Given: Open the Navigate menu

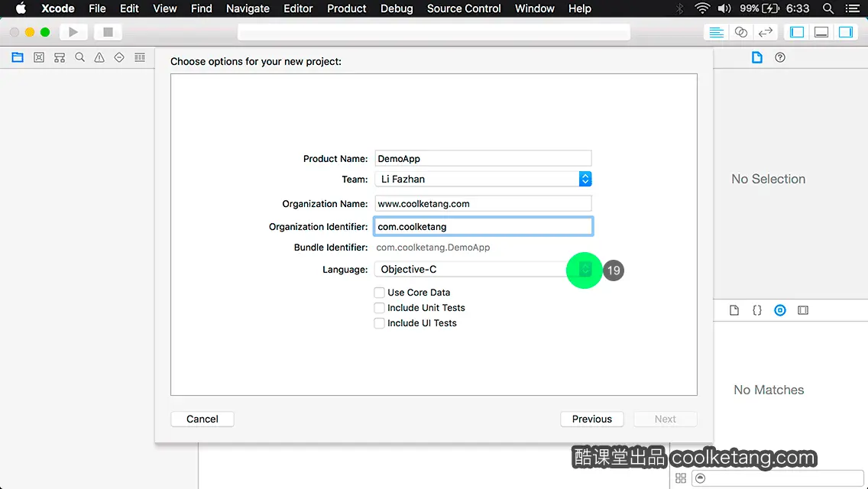Looking at the screenshot, I should [248, 8].
